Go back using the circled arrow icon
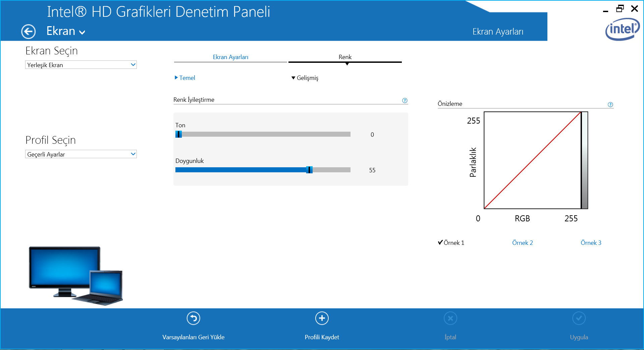 click(x=29, y=32)
